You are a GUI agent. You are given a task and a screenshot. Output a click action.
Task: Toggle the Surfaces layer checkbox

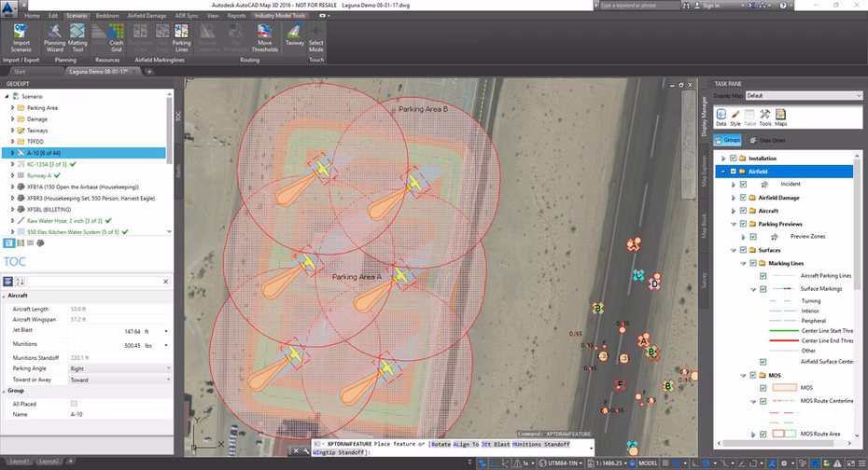click(x=744, y=250)
